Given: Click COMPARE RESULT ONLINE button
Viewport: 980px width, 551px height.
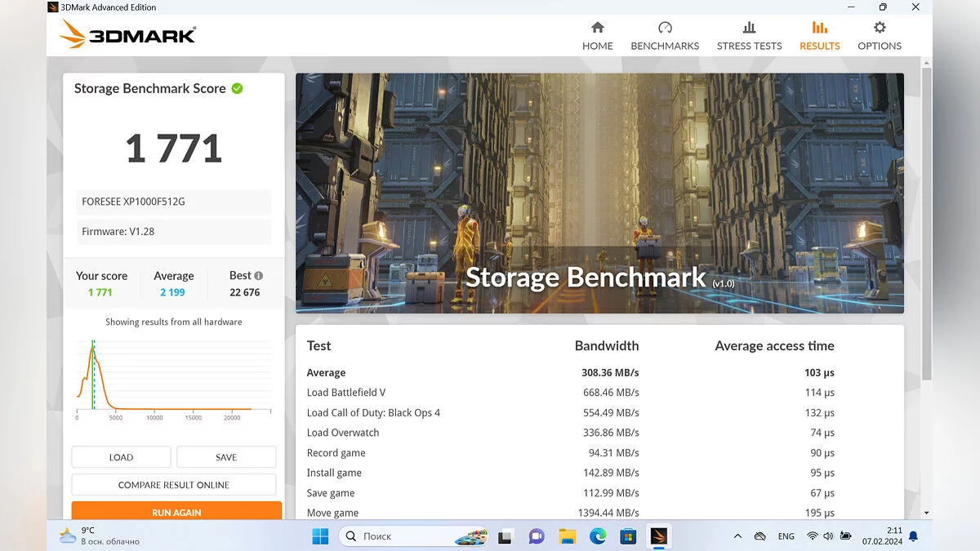Looking at the screenshot, I should tap(174, 485).
